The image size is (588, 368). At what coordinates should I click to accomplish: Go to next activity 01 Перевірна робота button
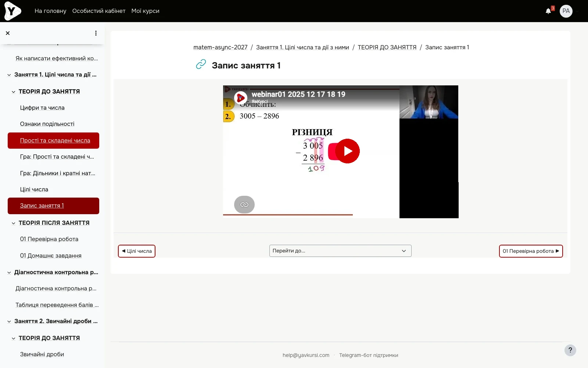[x=531, y=251]
